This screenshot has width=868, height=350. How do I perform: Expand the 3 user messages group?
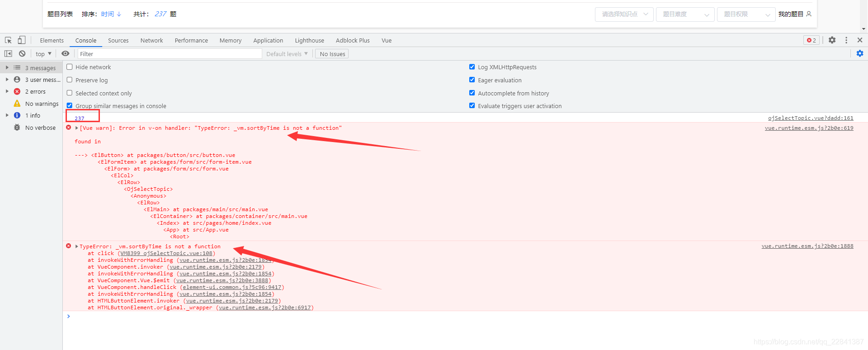[x=7, y=79]
